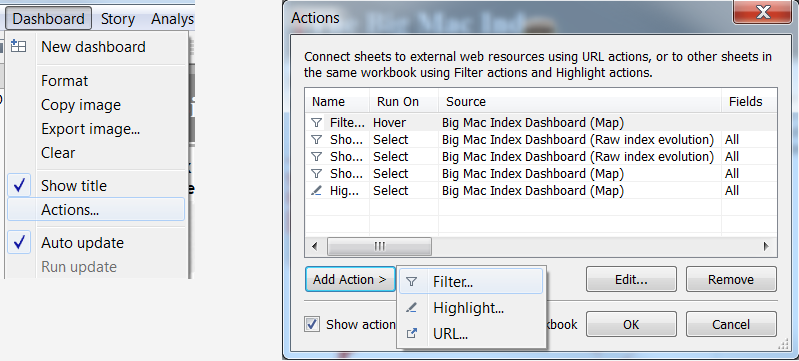Click the Run On column header
This screenshot has width=799, height=361.
tap(404, 101)
